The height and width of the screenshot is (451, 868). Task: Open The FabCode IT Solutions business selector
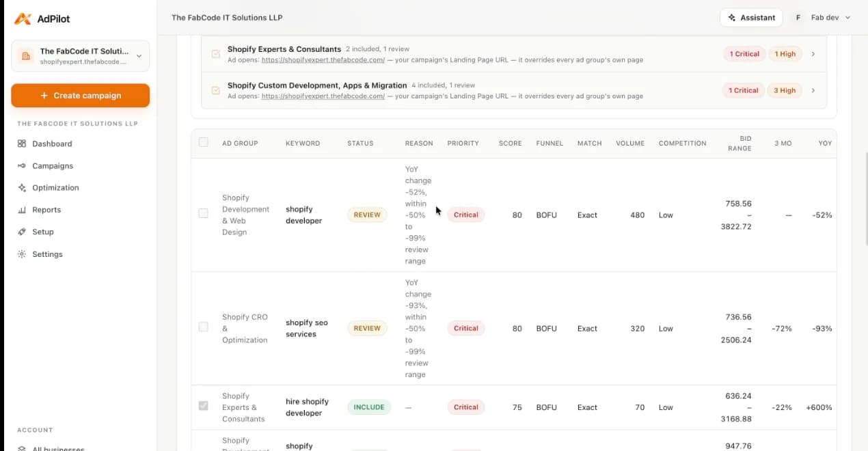[x=80, y=56]
